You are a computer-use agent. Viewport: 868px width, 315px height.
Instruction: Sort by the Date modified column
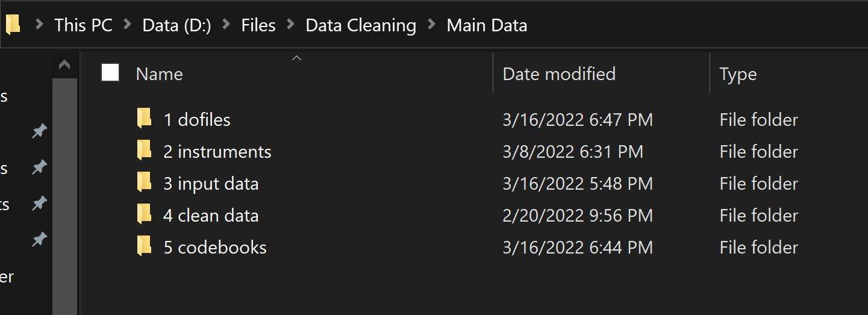click(x=559, y=73)
